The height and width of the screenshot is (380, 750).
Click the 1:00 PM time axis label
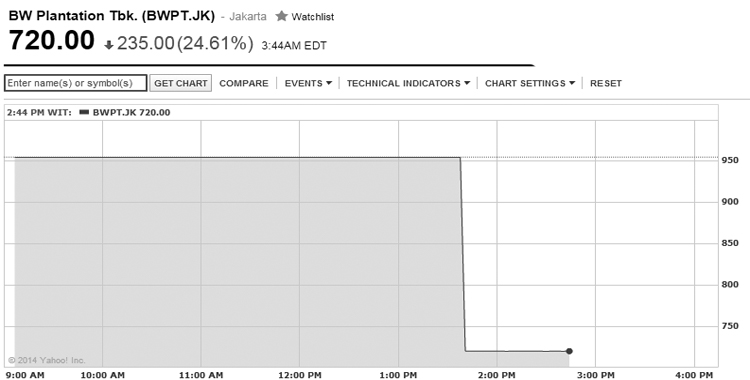398,375
